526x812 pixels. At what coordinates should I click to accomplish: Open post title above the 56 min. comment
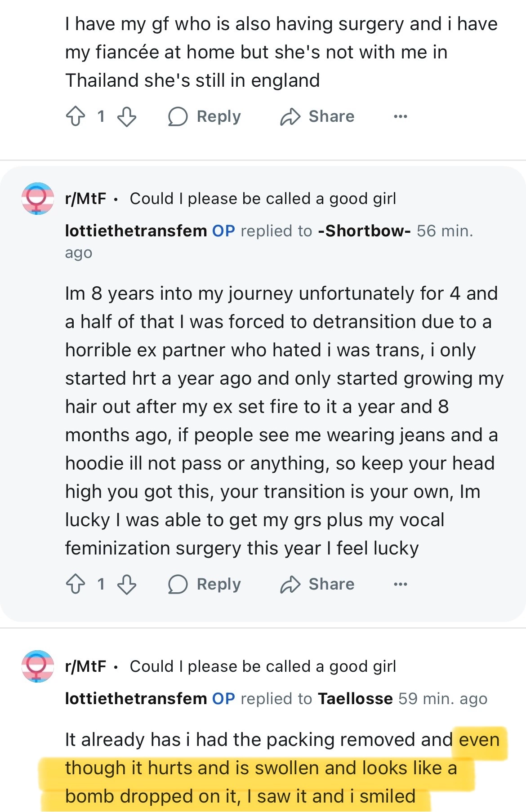click(263, 199)
